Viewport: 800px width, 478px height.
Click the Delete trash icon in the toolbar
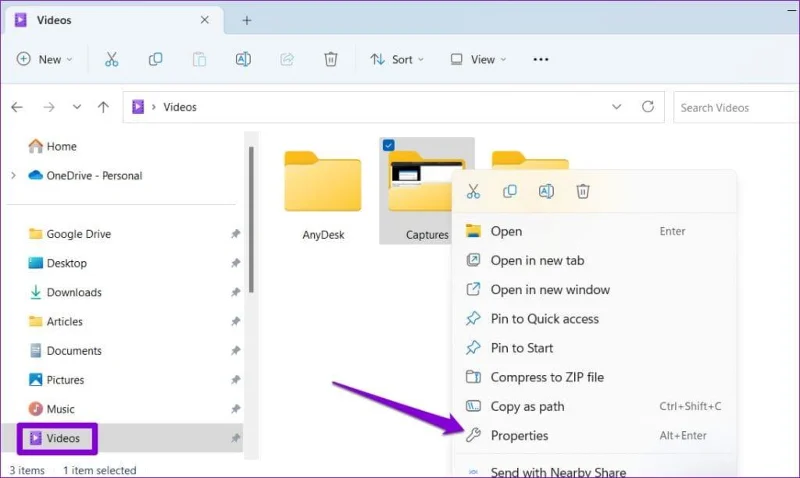click(331, 59)
